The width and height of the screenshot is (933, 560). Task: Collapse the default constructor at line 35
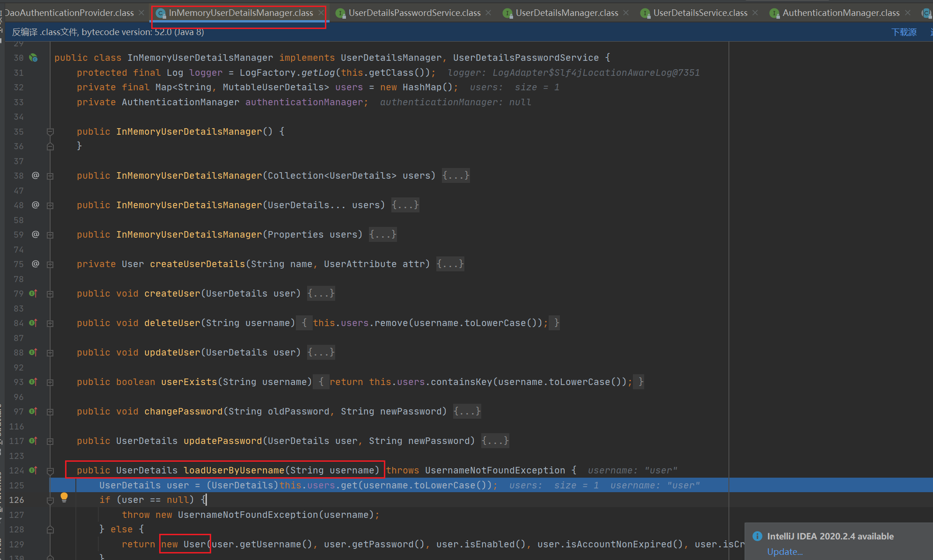click(50, 132)
